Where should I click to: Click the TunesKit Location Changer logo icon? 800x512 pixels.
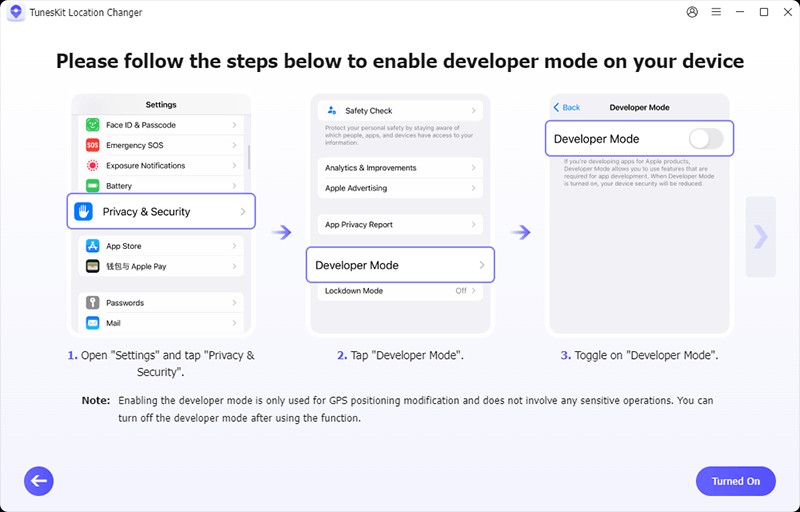pos(16,12)
